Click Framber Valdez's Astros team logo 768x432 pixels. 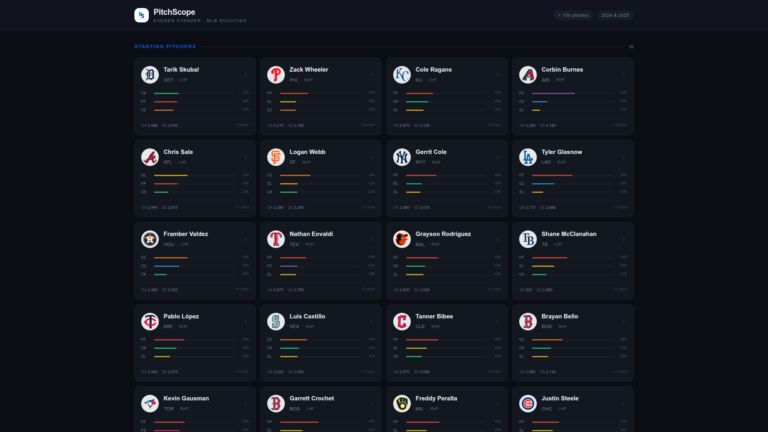(150, 239)
